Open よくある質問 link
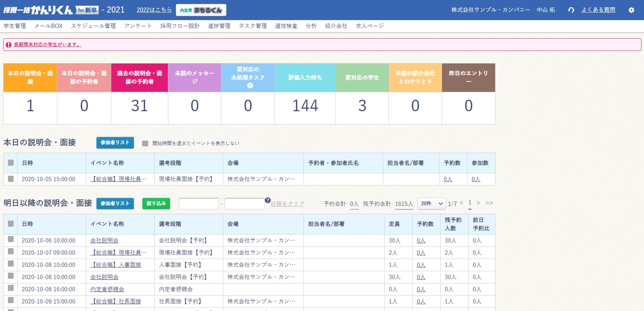 pyautogui.click(x=598, y=10)
